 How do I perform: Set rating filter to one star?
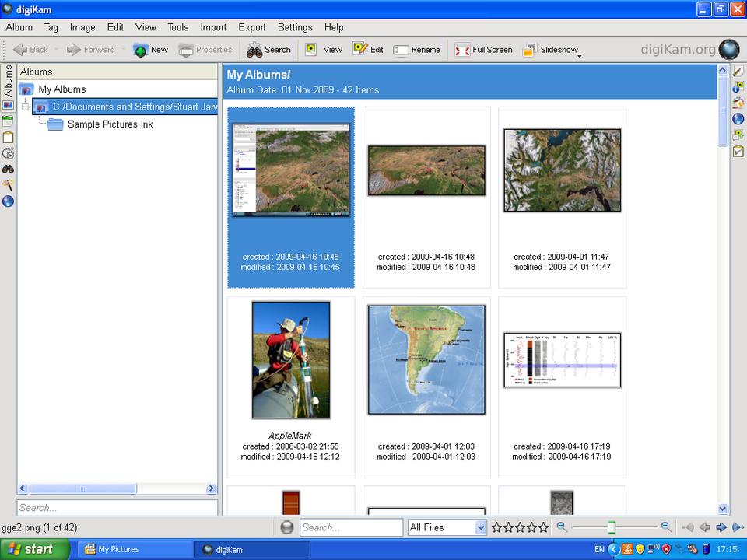pos(496,527)
